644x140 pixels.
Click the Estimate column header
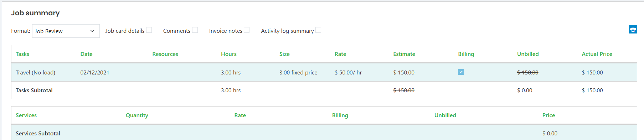click(404, 54)
